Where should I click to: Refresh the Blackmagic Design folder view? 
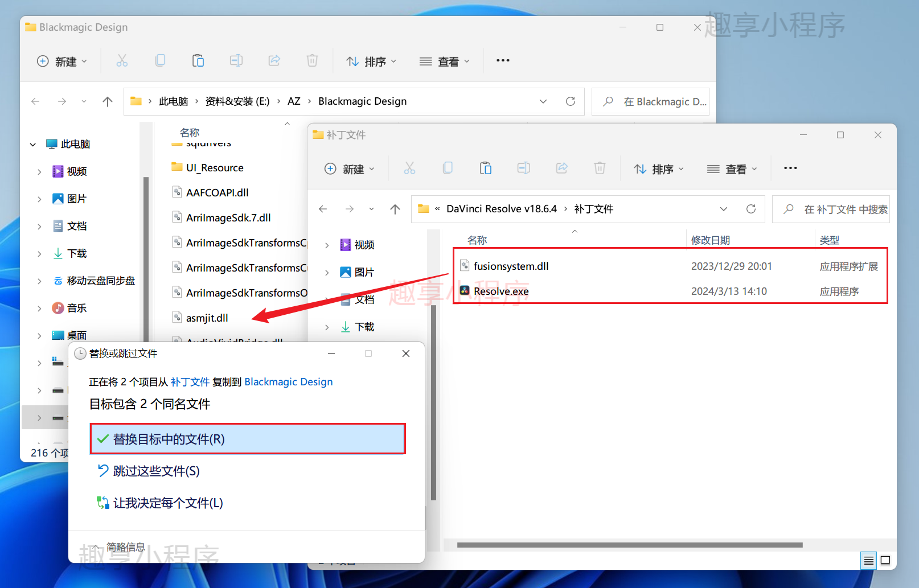pyautogui.click(x=571, y=101)
